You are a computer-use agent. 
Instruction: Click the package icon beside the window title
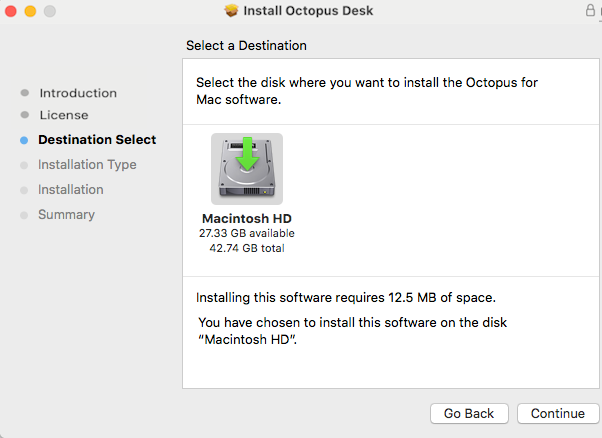[x=232, y=11]
